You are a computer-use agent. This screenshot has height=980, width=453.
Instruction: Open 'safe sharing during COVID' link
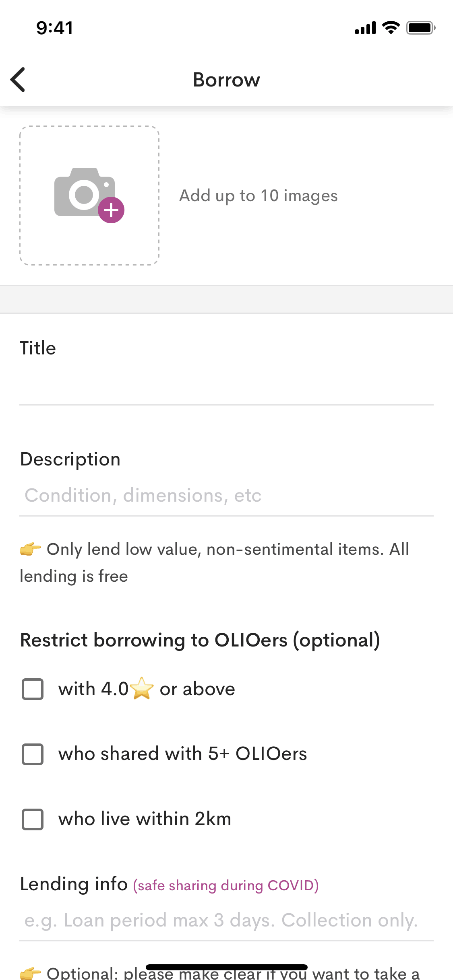226,885
